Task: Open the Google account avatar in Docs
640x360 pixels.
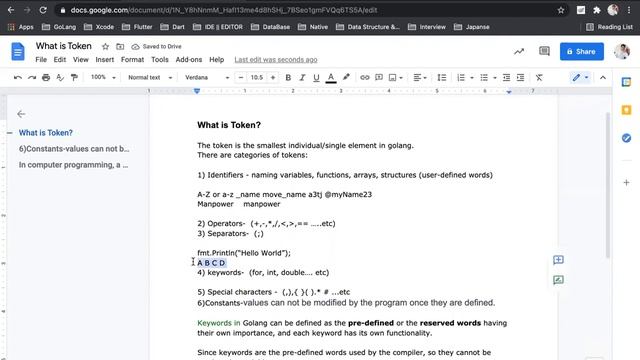Action: click(622, 51)
